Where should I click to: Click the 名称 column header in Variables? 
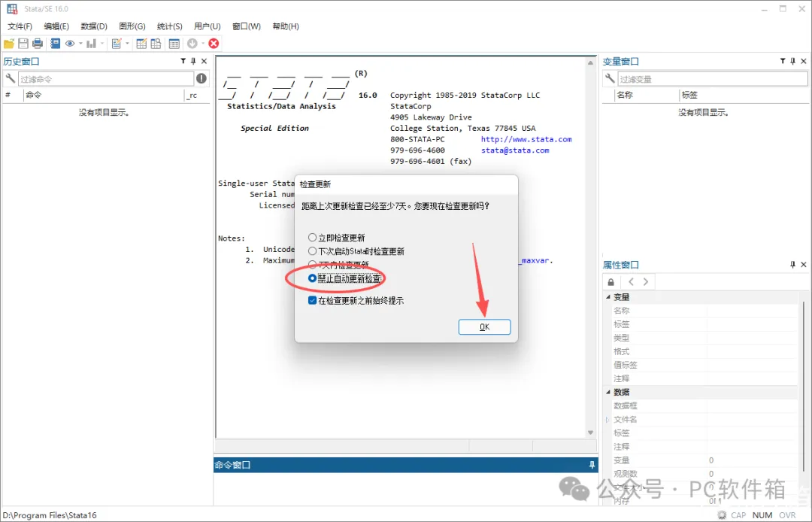tap(646, 95)
